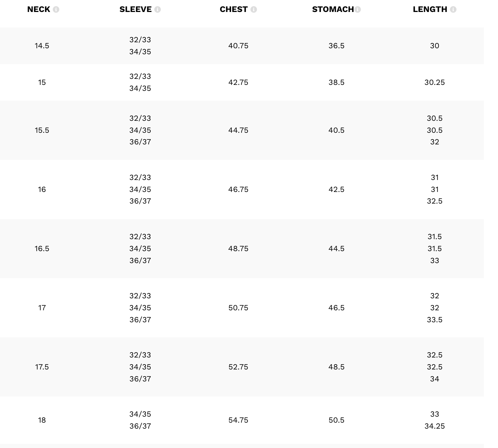The height and width of the screenshot is (448, 498).
Task: Click the 44.5 stomach measurement
Action: coord(336,249)
